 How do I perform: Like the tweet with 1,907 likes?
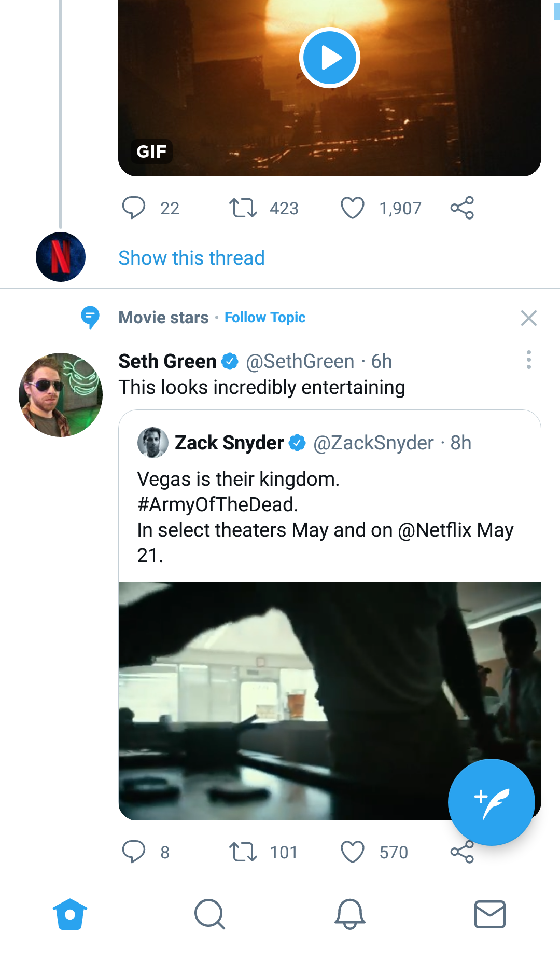(x=353, y=208)
